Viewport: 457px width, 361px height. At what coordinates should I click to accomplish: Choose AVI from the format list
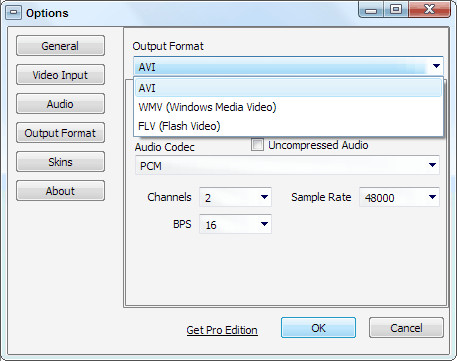(x=288, y=88)
